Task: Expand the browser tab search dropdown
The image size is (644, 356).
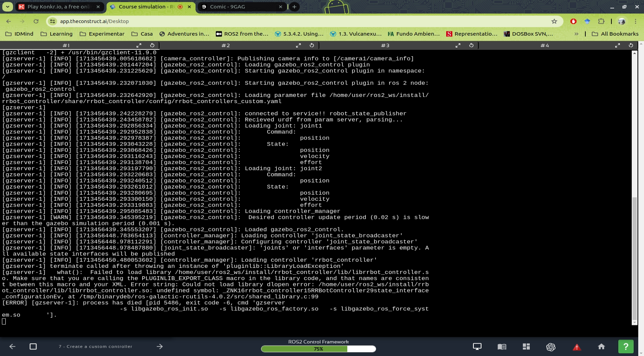Action: point(8,7)
